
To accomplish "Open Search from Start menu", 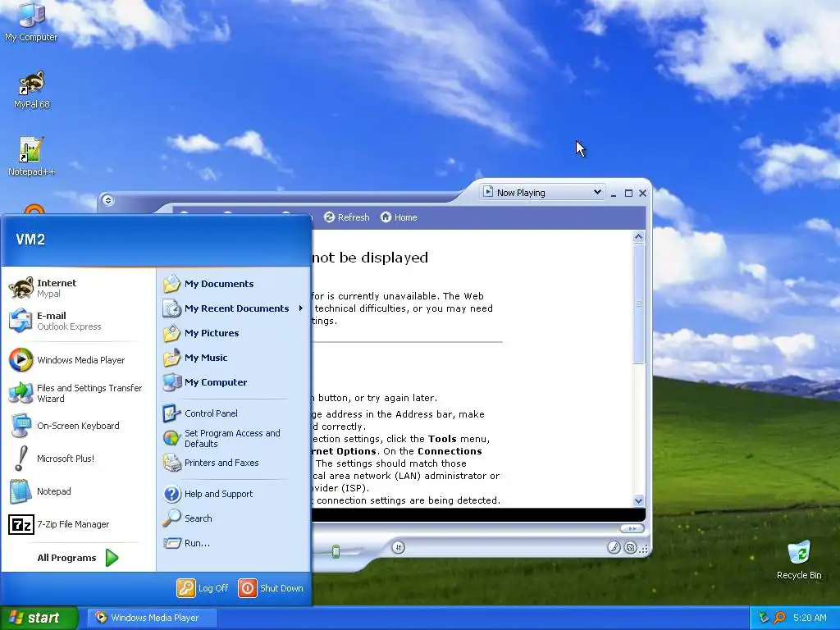I will click(234, 518).
